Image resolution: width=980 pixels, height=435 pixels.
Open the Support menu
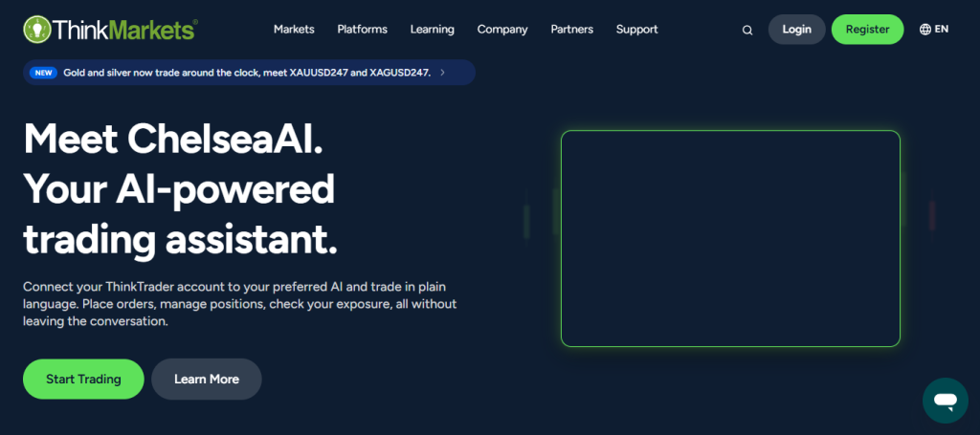636,30
